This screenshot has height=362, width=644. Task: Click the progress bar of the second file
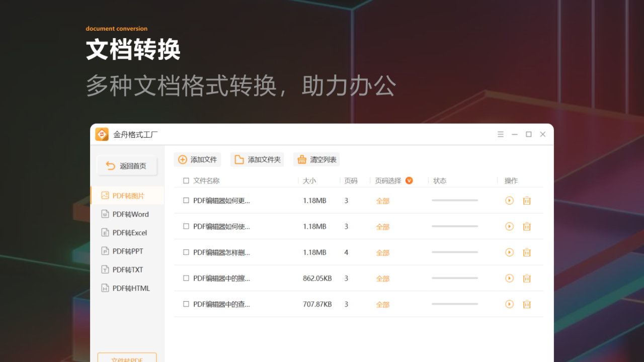click(x=455, y=226)
